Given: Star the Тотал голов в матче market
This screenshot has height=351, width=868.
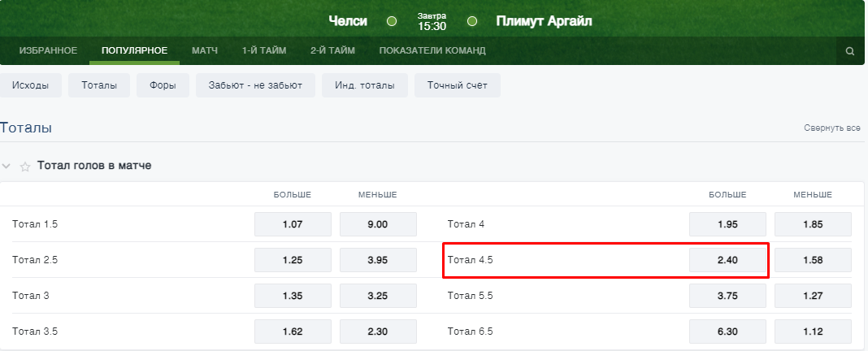Looking at the screenshot, I should [x=25, y=167].
